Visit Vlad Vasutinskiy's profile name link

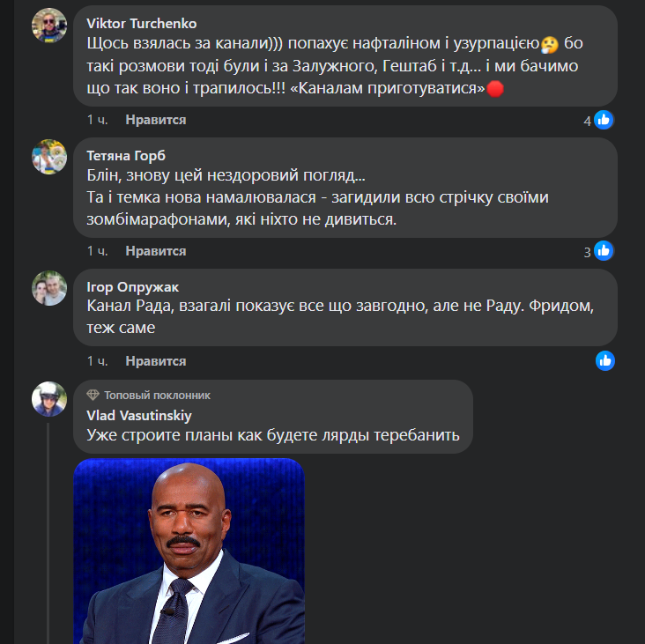139,415
